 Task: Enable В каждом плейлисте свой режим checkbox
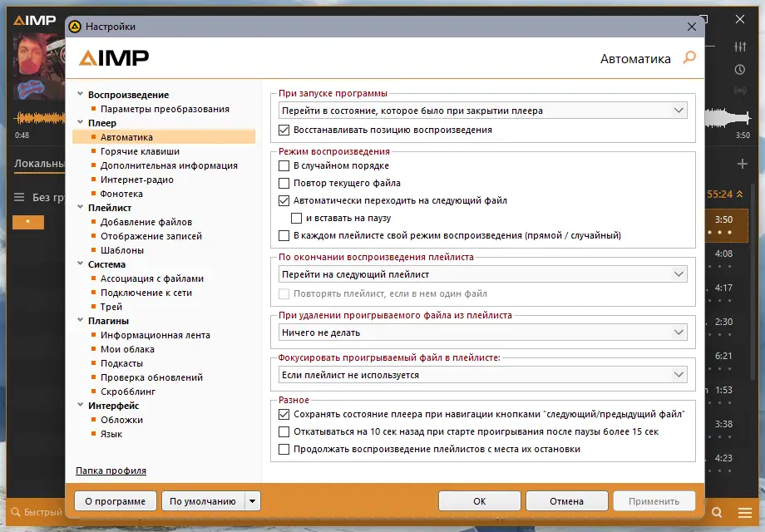click(x=284, y=235)
